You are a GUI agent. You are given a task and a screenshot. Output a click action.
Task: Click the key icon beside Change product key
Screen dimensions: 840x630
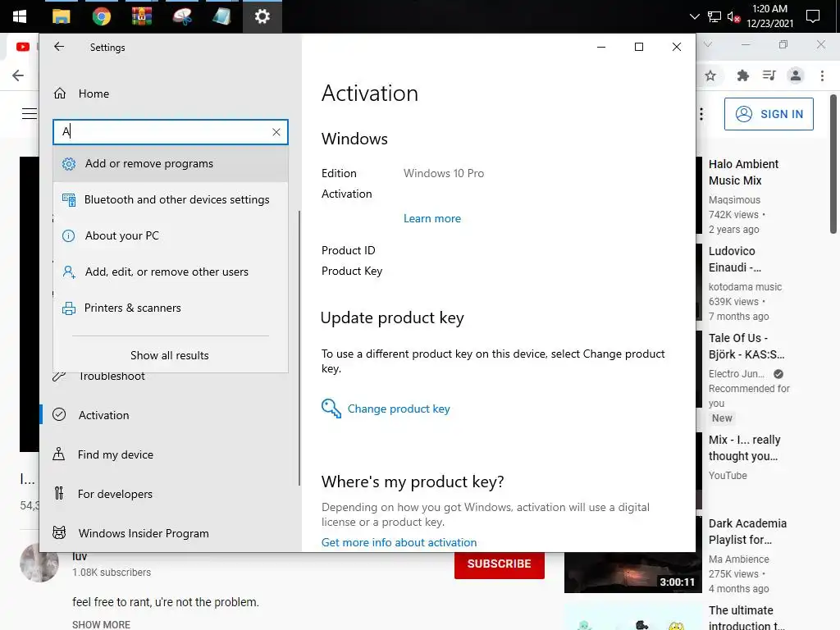(x=331, y=409)
